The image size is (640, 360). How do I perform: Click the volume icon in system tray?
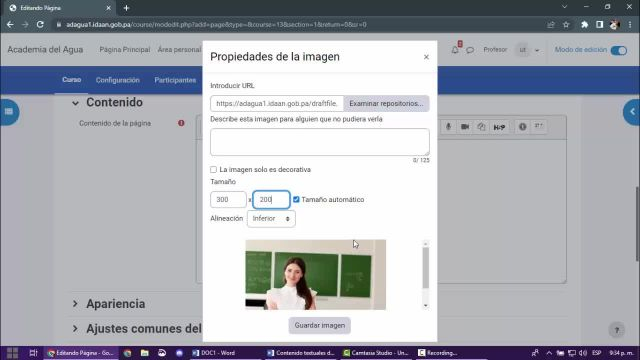pyautogui.click(x=583, y=353)
